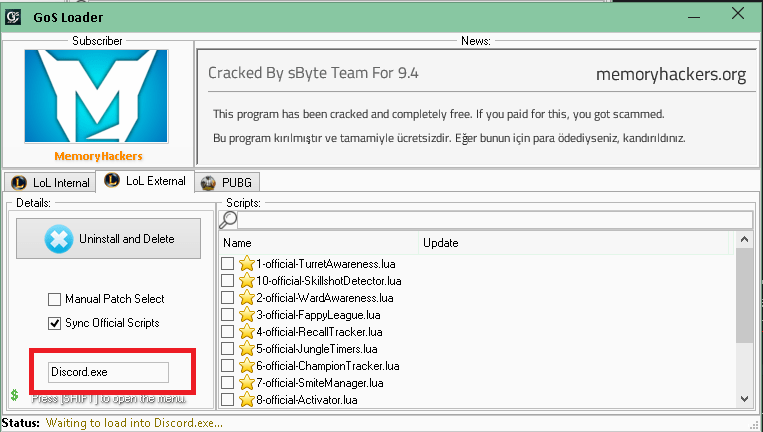Click star icon of 3-official-FappyLeague.lua
Image resolution: width=763 pixels, height=432 pixels.
coord(247,314)
